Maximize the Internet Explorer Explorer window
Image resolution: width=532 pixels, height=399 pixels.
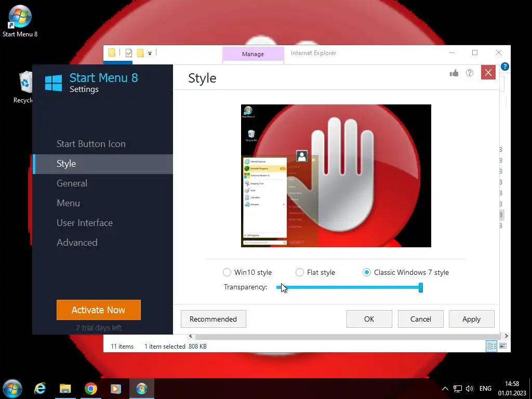point(475,52)
